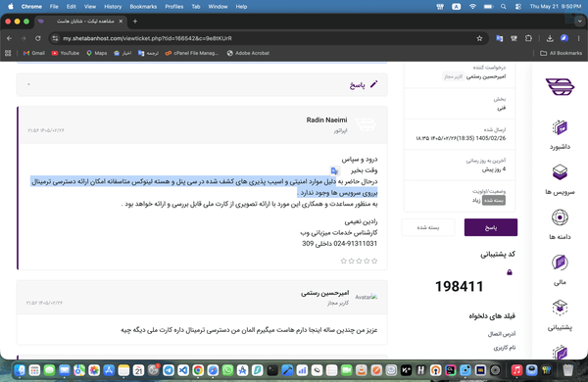Open the مالی billing sidebar icon
Image resolution: width=588 pixels, height=382 pixels.
[x=560, y=263]
